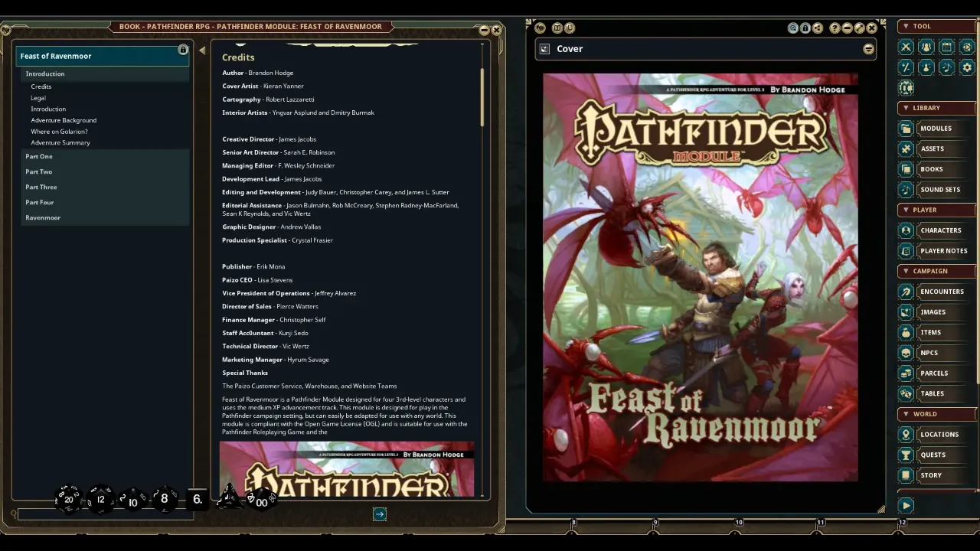This screenshot has width=980, height=551.
Task: Go to next page arrow button
Action: 379,514
